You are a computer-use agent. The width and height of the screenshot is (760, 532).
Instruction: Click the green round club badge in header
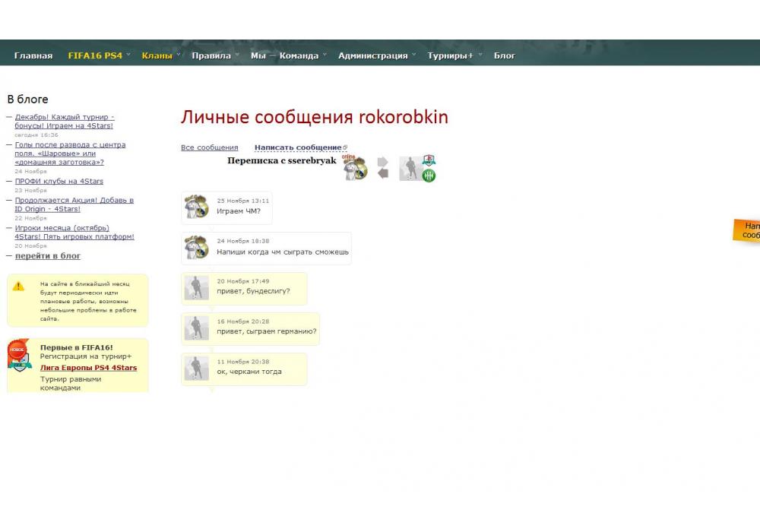(429, 176)
